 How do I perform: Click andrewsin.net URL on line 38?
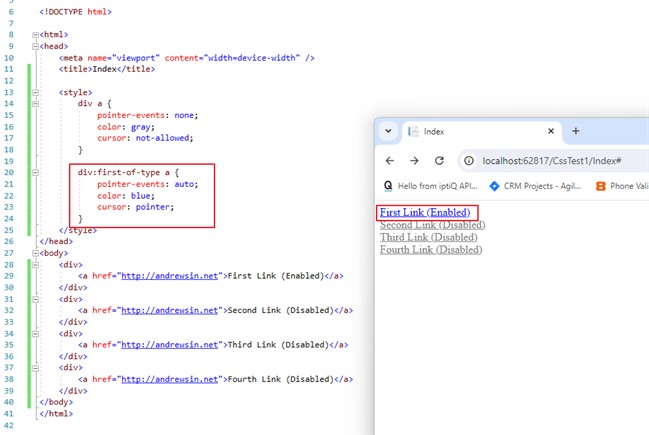170,379
